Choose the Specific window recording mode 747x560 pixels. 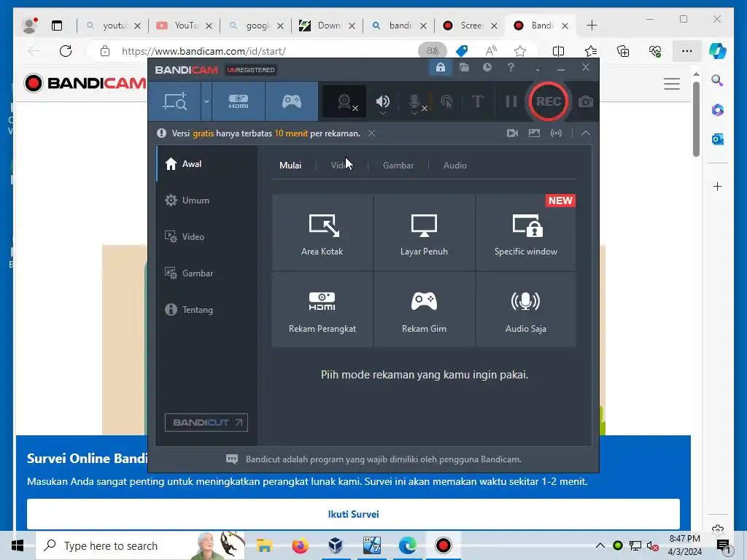525,233
